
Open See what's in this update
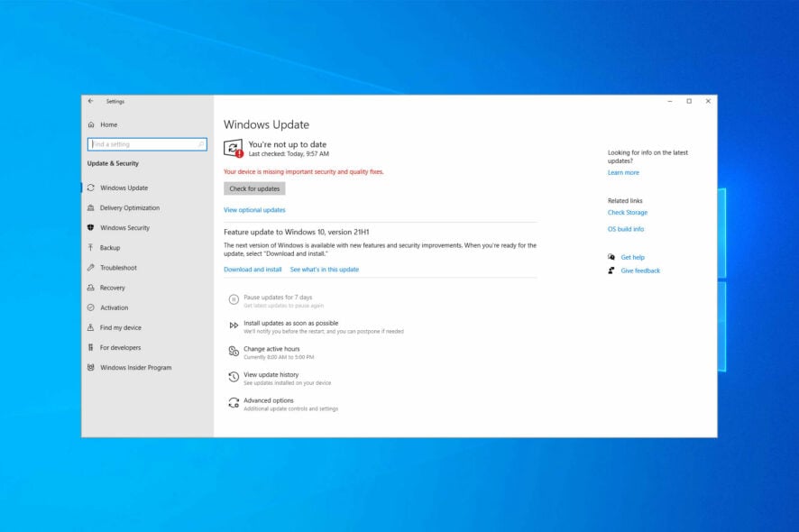tap(325, 270)
